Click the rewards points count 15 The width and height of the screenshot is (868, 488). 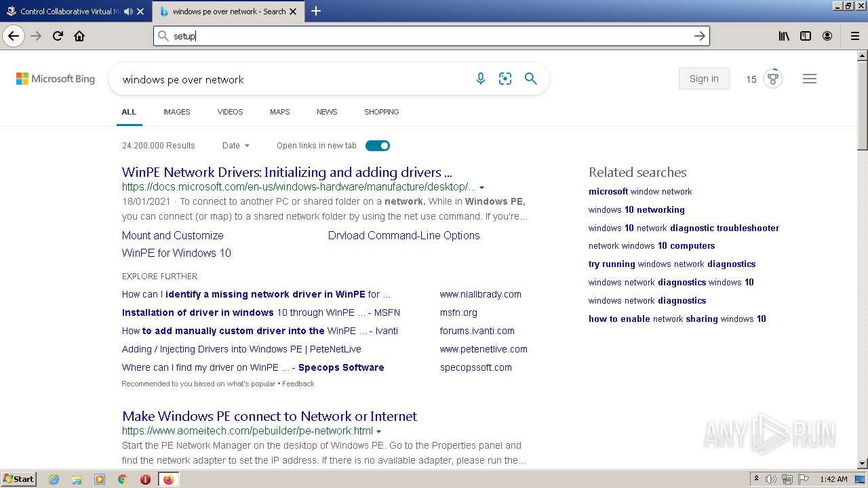(751, 79)
